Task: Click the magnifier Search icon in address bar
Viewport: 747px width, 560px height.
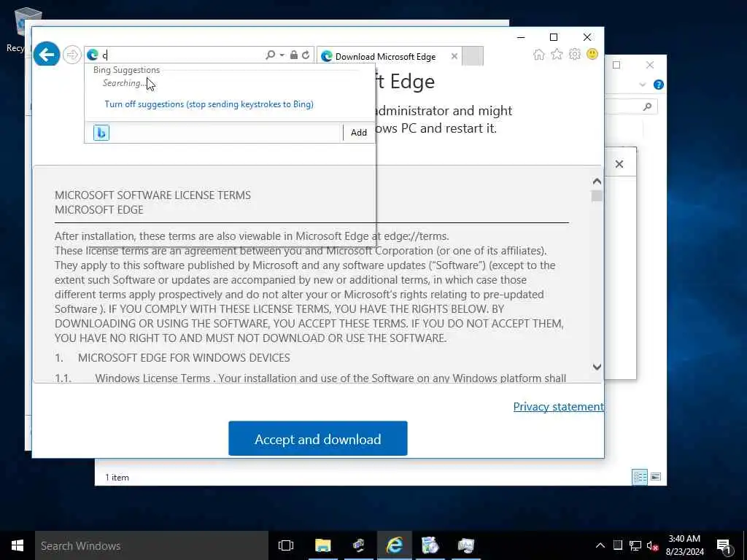Action: click(x=270, y=55)
